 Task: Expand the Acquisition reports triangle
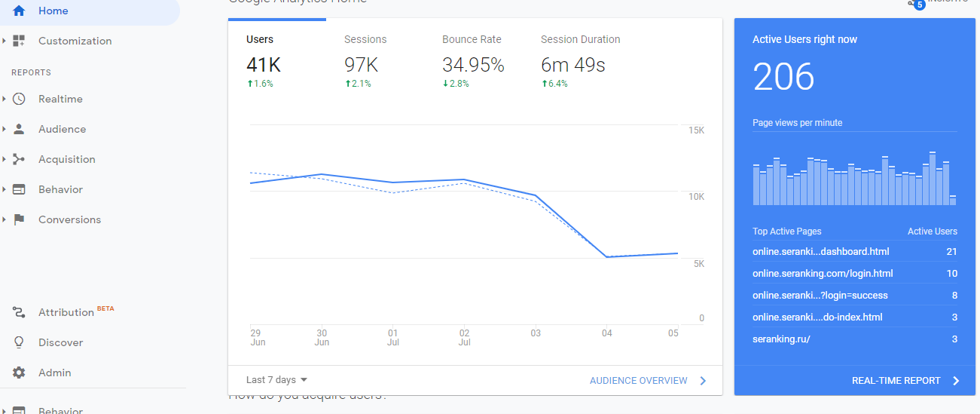tap(4, 159)
